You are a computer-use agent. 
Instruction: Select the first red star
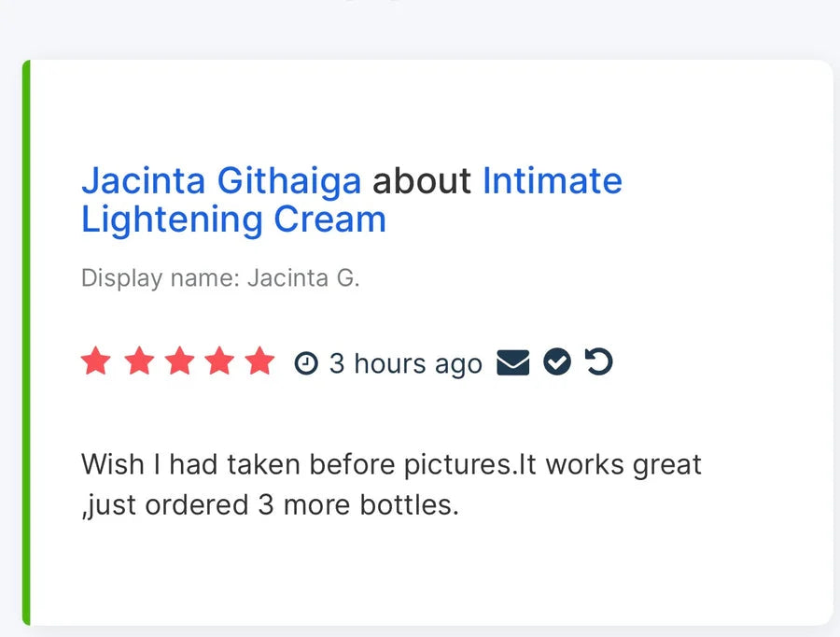(96, 361)
